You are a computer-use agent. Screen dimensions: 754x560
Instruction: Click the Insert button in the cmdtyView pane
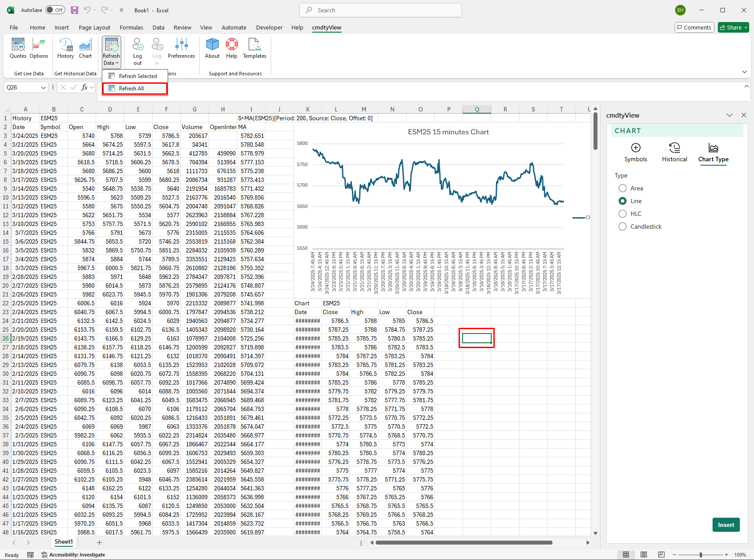pyautogui.click(x=726, y=525)
